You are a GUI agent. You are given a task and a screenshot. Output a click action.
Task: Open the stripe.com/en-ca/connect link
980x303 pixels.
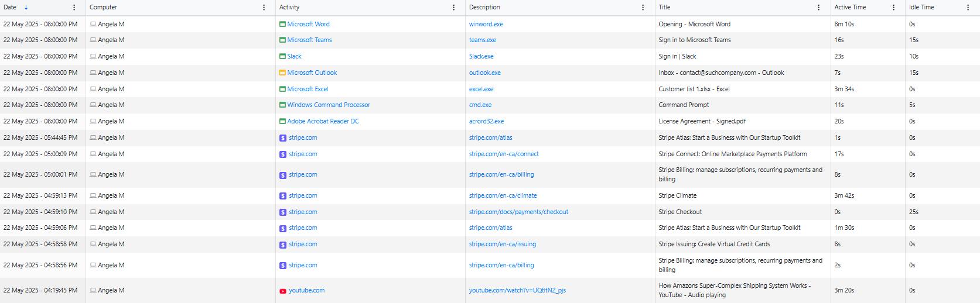pos(504,154)
